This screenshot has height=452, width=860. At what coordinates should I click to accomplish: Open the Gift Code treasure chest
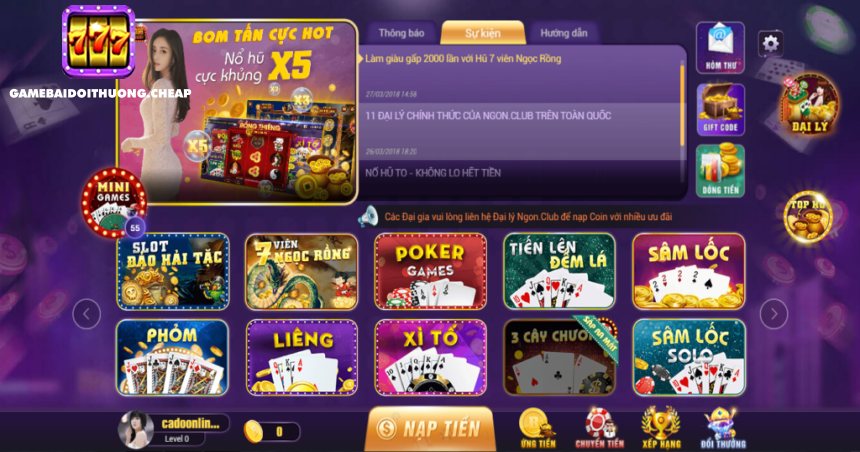click(x=720, y=109)
